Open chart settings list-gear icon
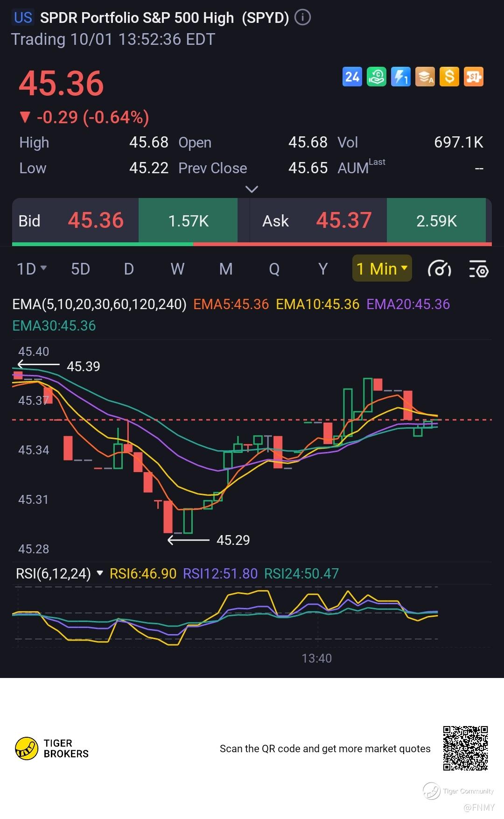This screenshot has width=504, height=819. point(478,269)
